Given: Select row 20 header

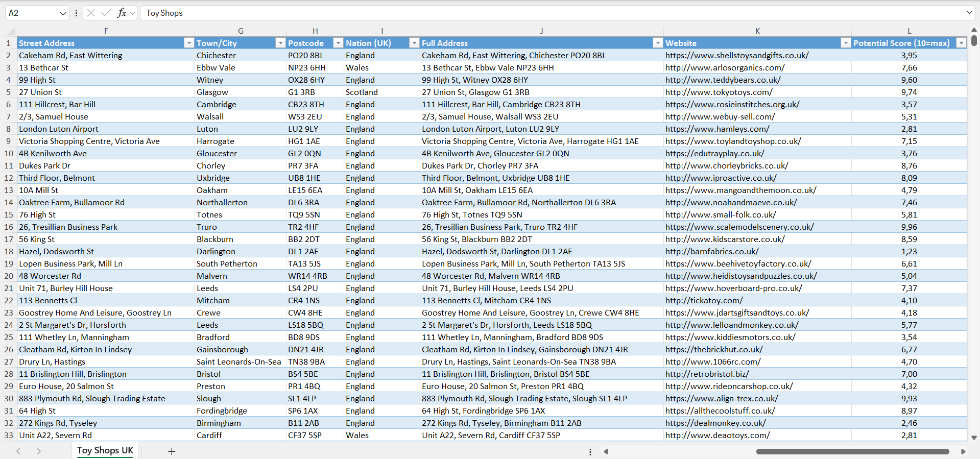Looking at the screenshot, I should (x=9, y=276).
